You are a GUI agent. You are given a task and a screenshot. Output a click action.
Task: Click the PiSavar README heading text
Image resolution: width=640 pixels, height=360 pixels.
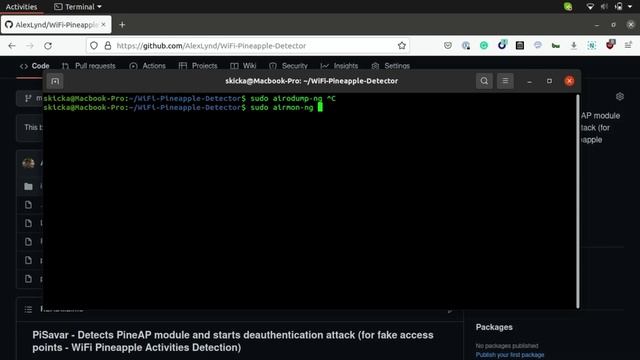tap(233, 341)
